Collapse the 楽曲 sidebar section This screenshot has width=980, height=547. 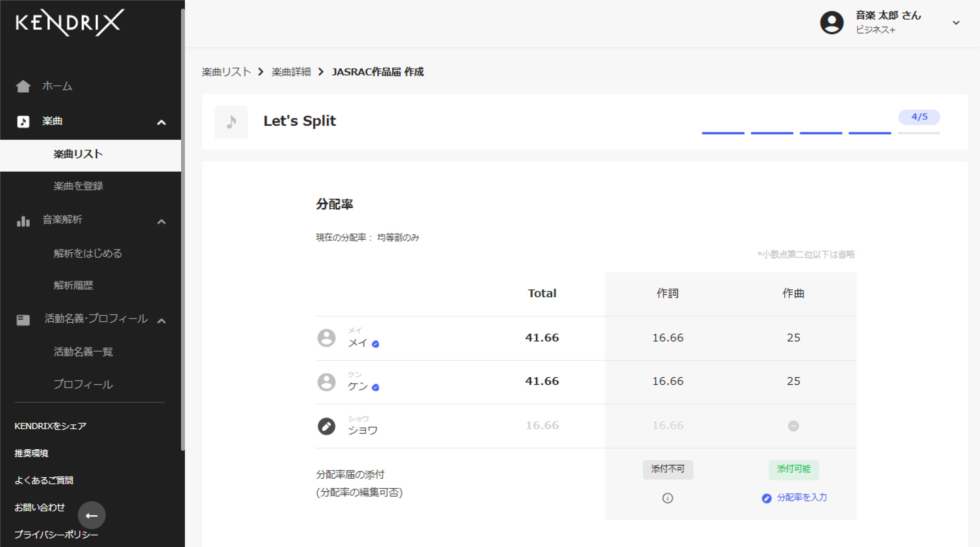[161, 123]
